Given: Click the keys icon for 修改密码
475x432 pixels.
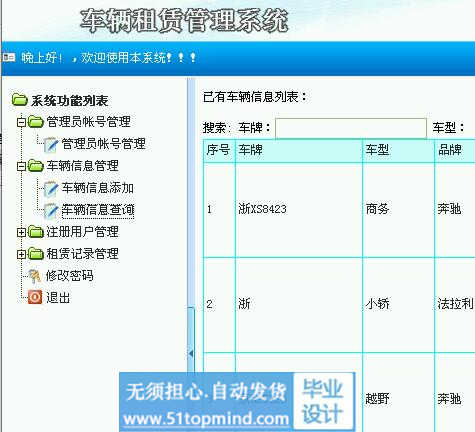Looking at the screenshot, I should coord(35,276).
